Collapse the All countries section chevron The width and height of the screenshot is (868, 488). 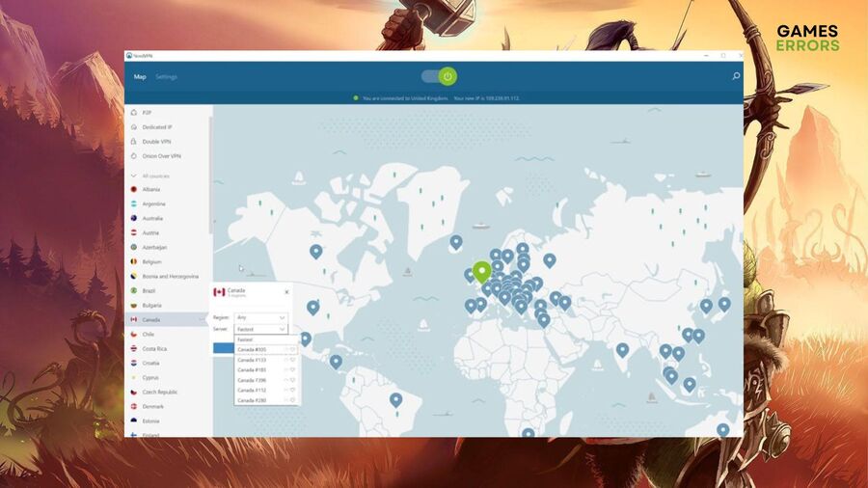point(133,176)
